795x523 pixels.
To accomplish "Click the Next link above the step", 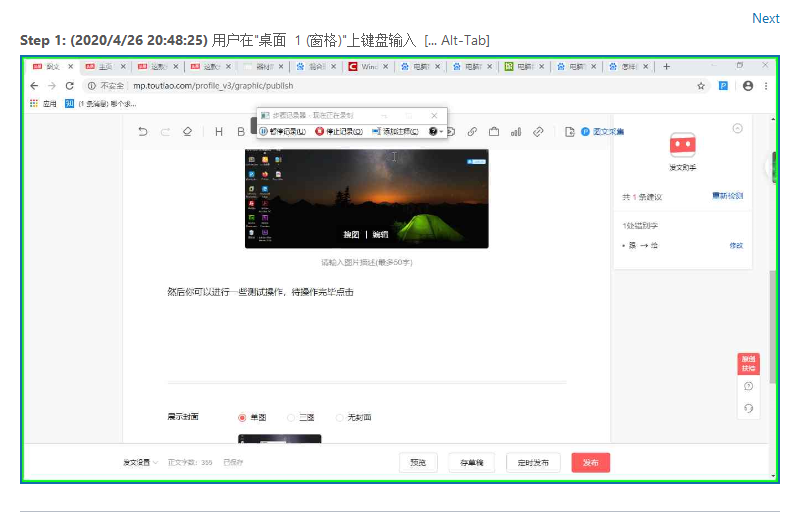I will [x=766, y=18].
